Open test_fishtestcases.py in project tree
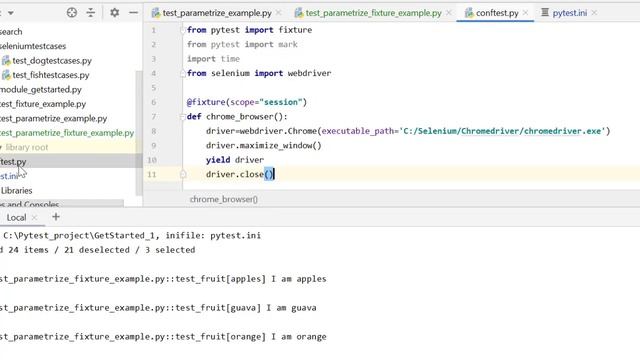Viewport: 640px width, 360px height. coord(51,75)
